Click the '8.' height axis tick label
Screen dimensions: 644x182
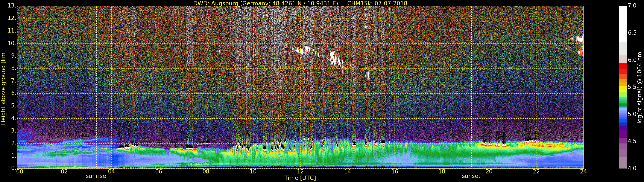[x=14, y=68]
